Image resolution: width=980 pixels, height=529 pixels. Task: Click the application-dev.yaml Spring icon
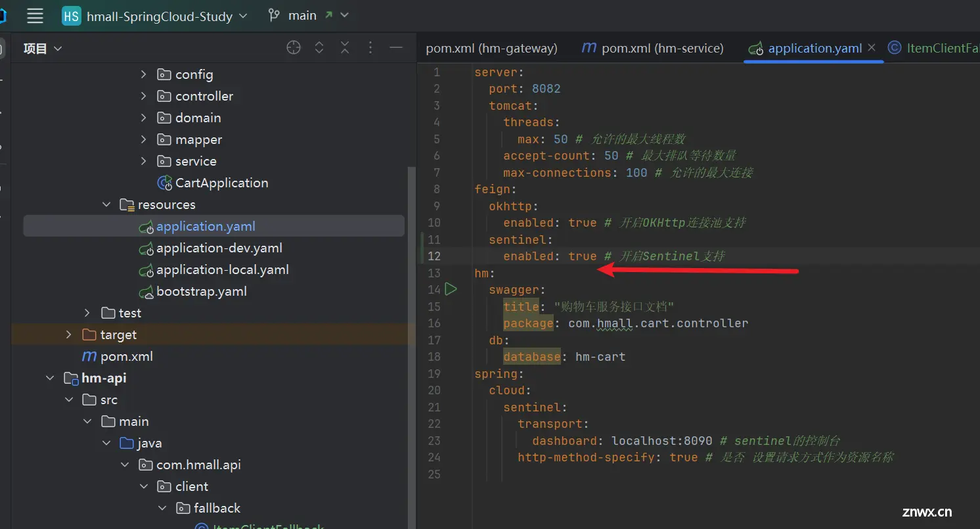[x=146, y=248]
